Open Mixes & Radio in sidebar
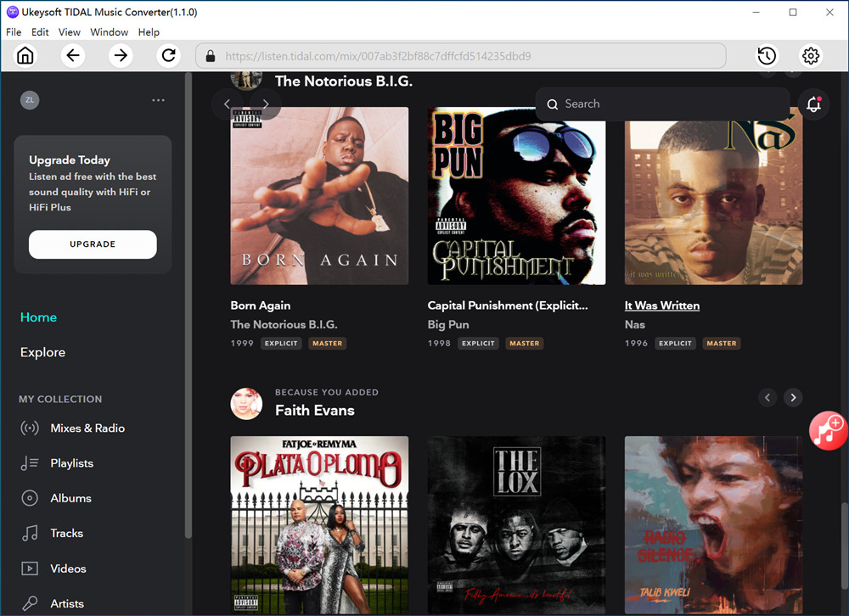The image size is (849, 616). point(87,428)
